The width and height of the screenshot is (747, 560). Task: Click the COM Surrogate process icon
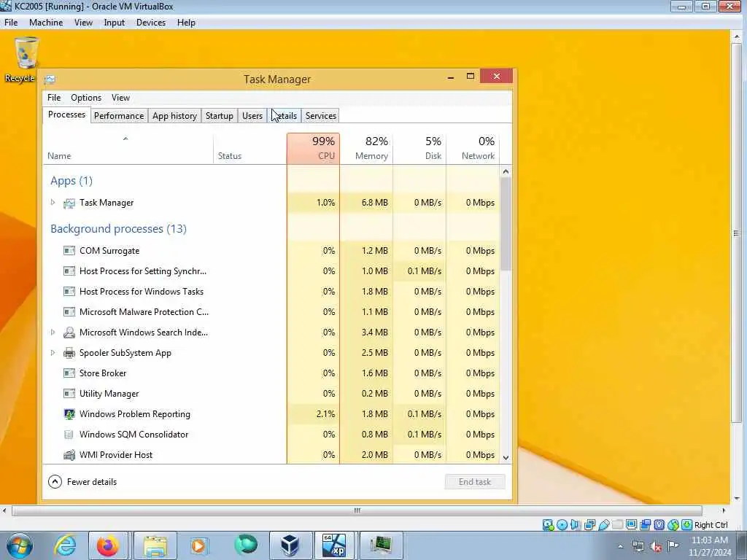coord(69,251)
